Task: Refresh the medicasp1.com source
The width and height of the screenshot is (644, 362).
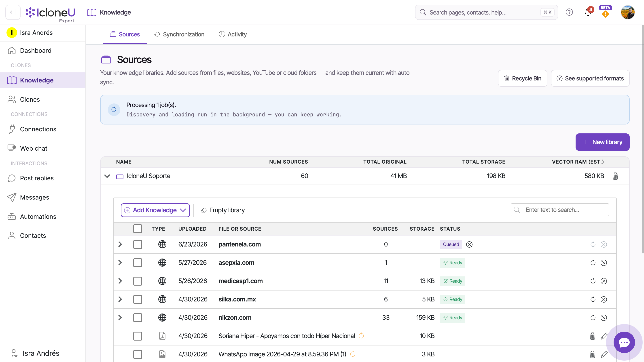Action: (x=593, y=281)
